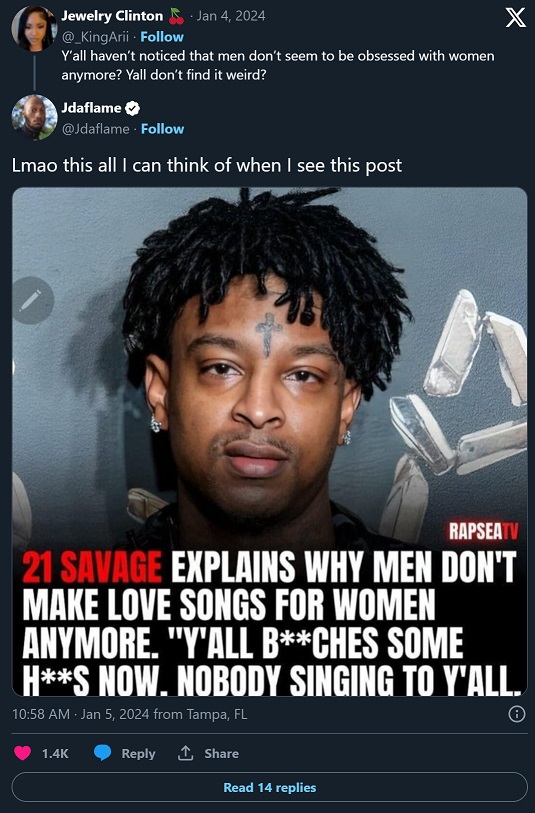Click Read 14 replies button

coord(270,787)
